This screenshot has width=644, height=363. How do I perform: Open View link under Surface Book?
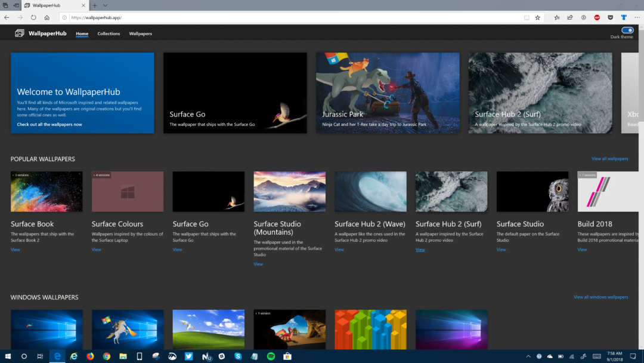click(x=14, y=250)
